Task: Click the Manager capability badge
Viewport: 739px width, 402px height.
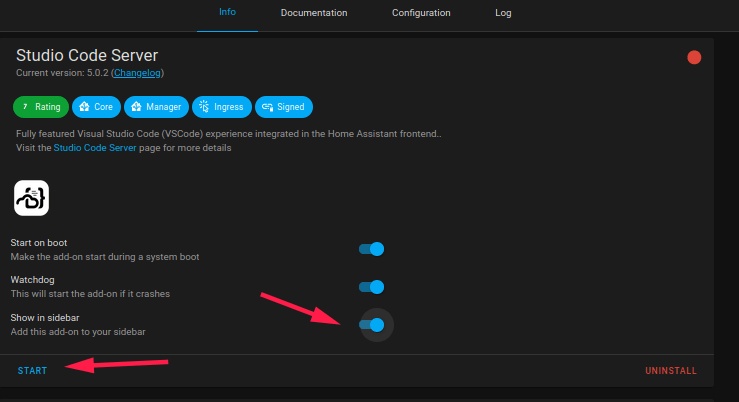Action: [156, 107]
